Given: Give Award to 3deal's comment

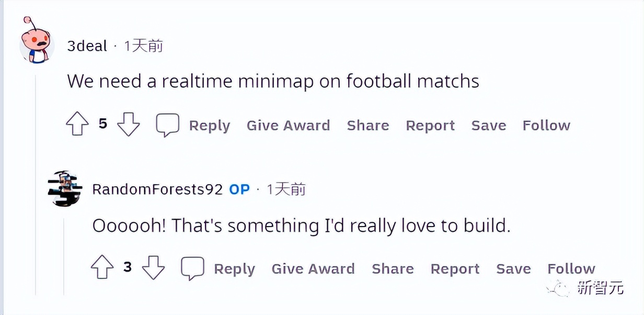Looking at the screenshot, I should 288,126.
